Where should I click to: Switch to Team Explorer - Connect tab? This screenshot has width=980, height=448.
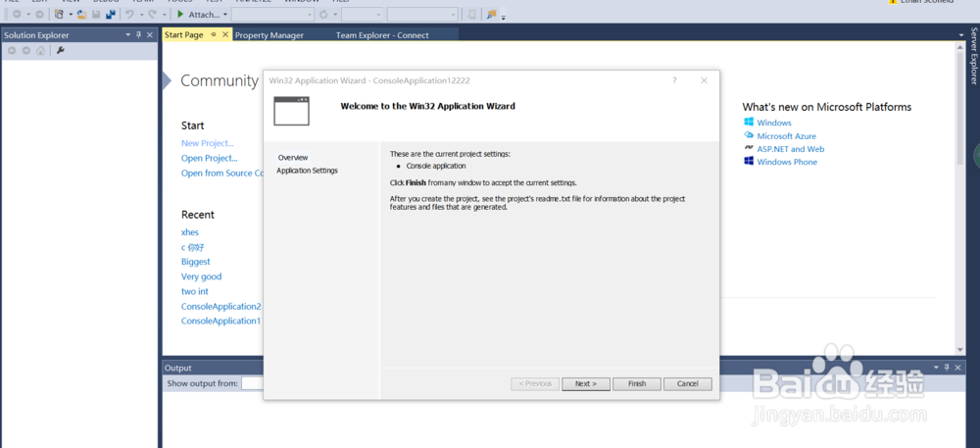point(382,35)
